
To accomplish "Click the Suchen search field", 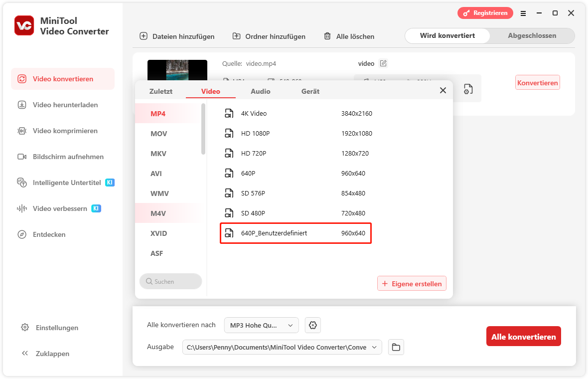I will tap(170, 281).
